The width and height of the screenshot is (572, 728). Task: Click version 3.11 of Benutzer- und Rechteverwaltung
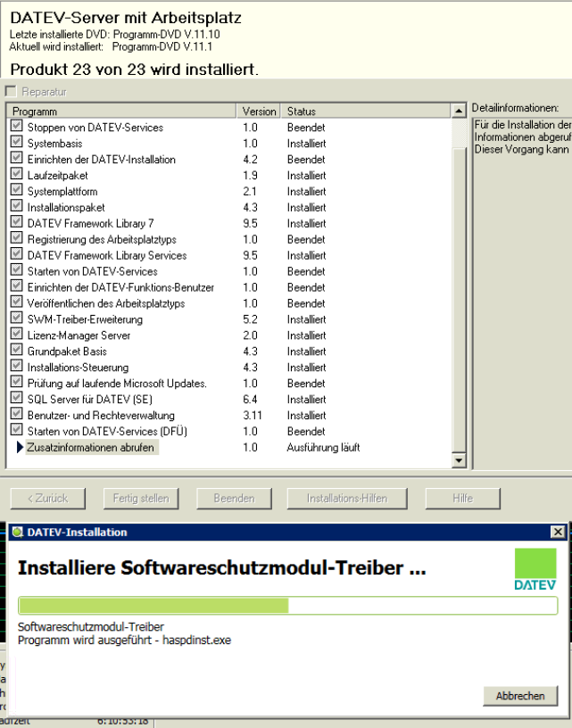tap(253, 416)
